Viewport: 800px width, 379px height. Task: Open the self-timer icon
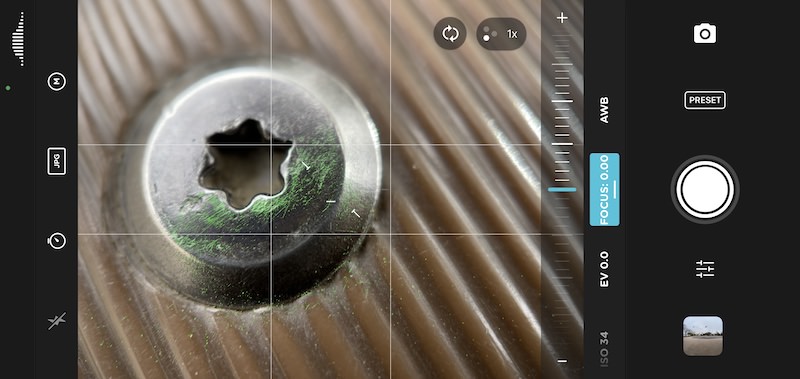(x=57, y=240)
